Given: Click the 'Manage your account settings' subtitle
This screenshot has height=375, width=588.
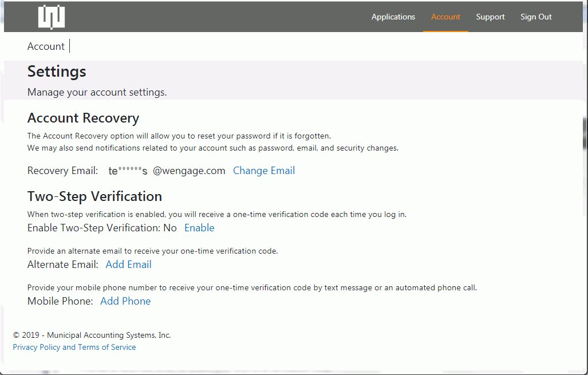Looking at the screenshot, I should 97,92.
